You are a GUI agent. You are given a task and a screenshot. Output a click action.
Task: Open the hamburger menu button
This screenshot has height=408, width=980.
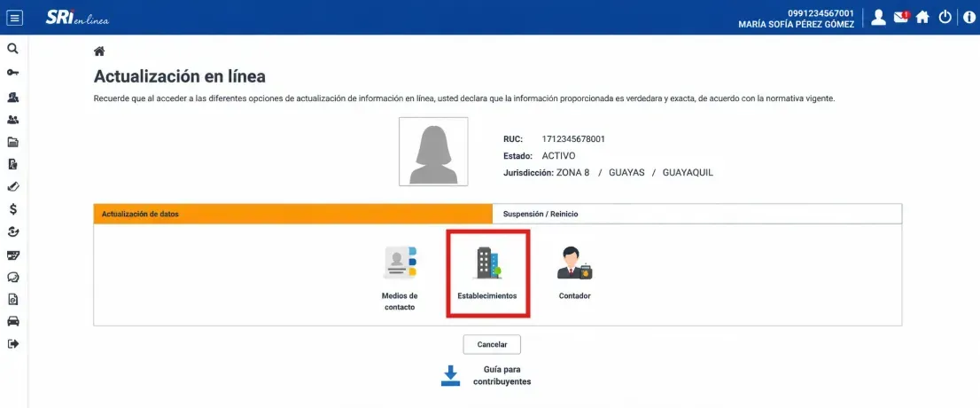(14, 17)
